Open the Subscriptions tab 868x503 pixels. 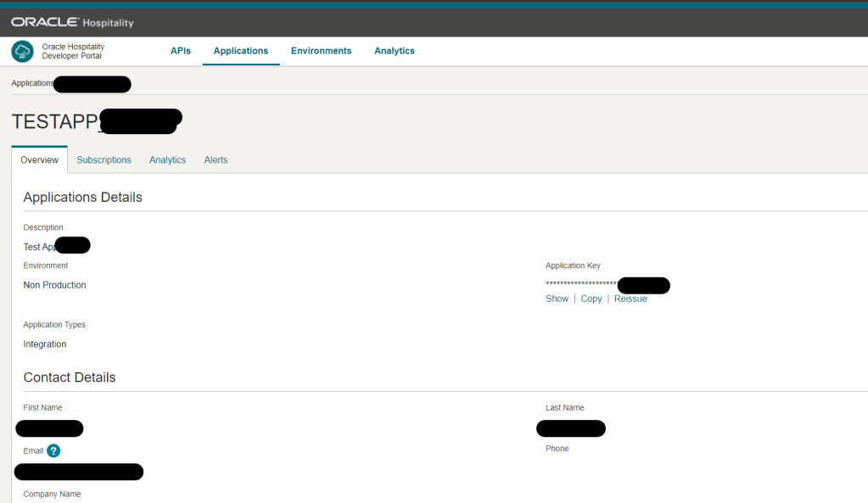click(104, 159)
